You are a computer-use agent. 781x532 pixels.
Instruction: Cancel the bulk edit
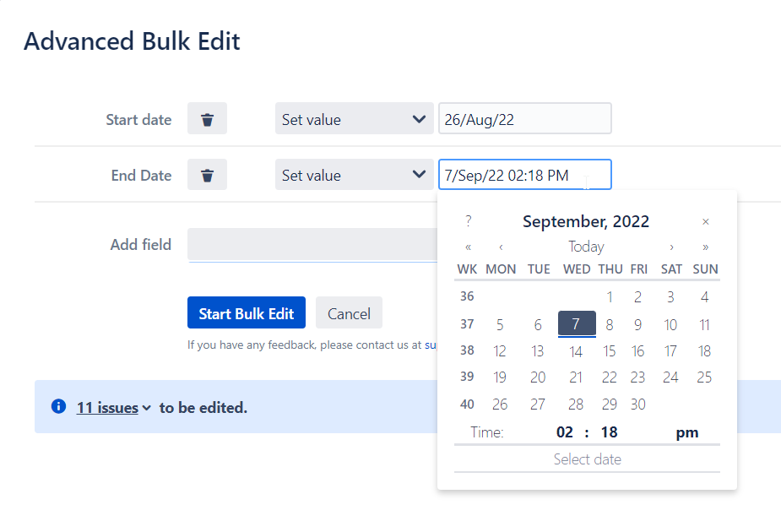pos(349,312)
